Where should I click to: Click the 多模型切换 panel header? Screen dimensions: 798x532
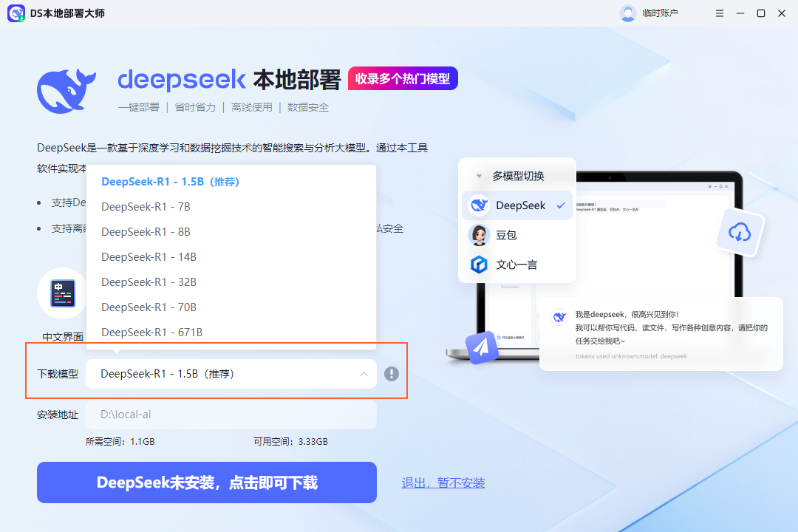click(x=517, y=177)
